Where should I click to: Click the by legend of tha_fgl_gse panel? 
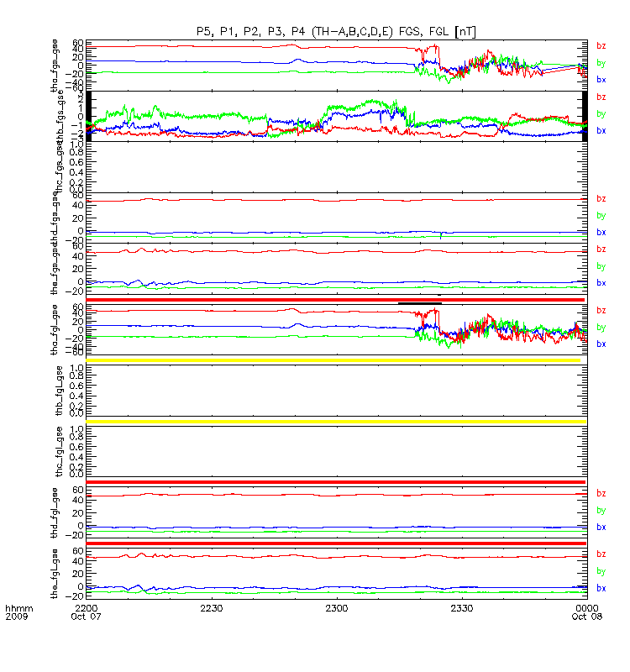pos(601,328)
